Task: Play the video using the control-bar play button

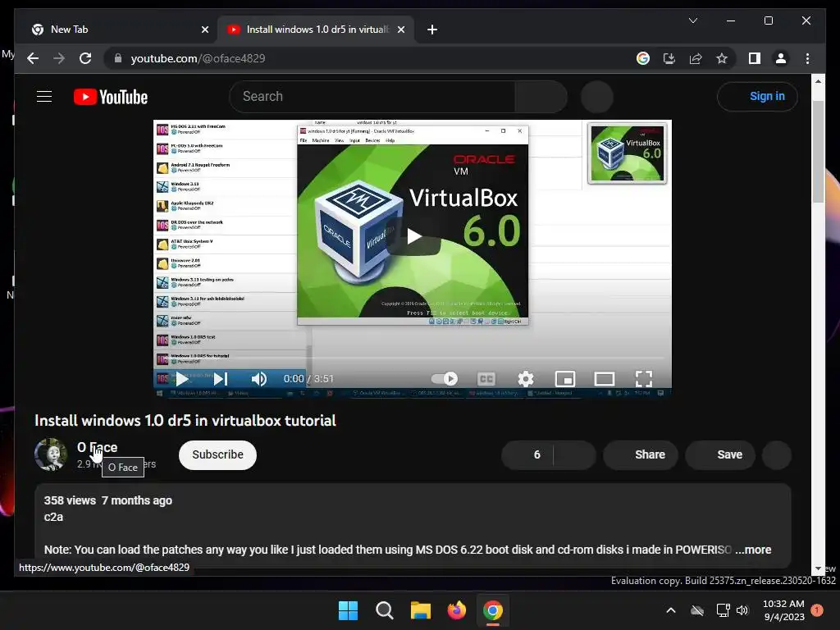Action: [181, 379]
